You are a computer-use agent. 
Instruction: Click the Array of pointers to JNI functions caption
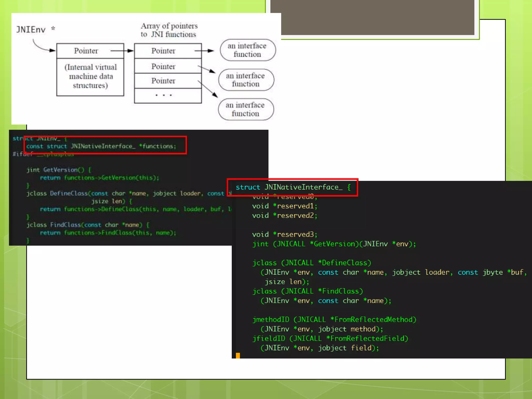[x=169, y=30]
